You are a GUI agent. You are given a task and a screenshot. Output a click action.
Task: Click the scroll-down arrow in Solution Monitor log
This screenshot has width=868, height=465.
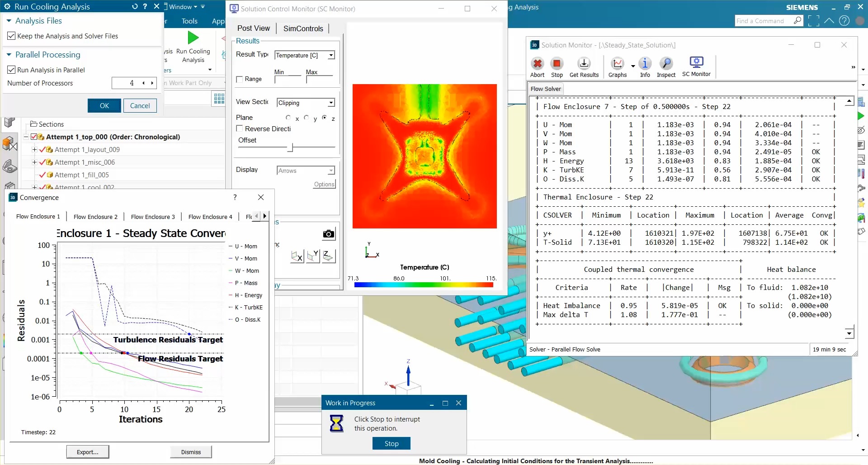pos(849,334)
